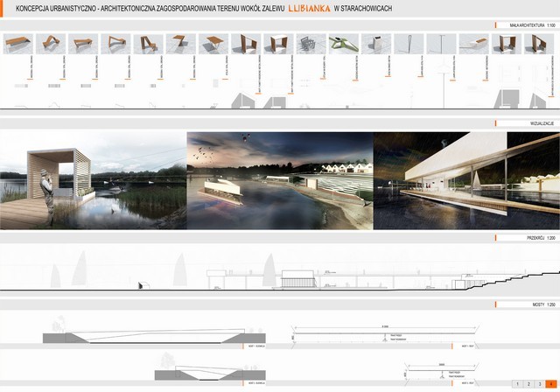Go to page 2
The width and height of the screenshot is (560, 392).
click(528, 384)
